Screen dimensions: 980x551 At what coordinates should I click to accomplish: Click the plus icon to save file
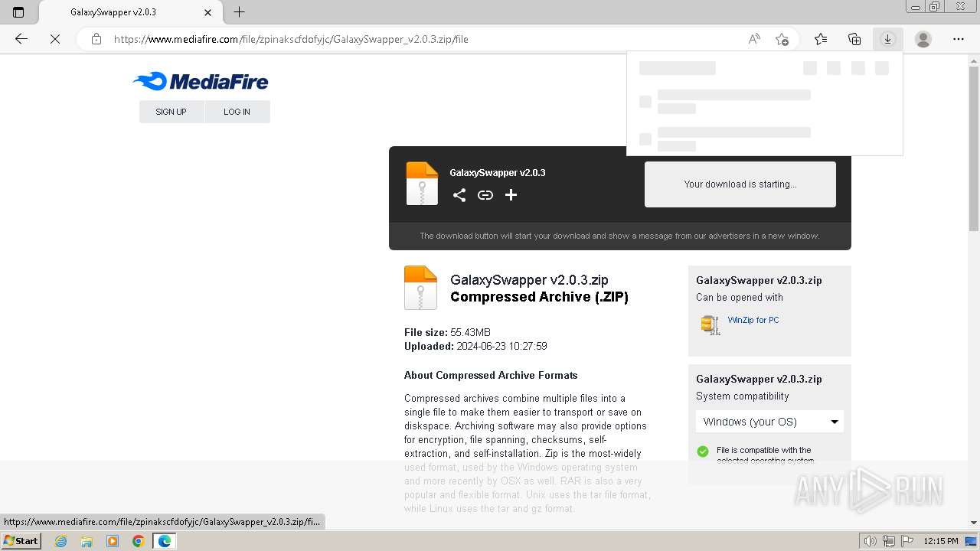click(511, 195)
